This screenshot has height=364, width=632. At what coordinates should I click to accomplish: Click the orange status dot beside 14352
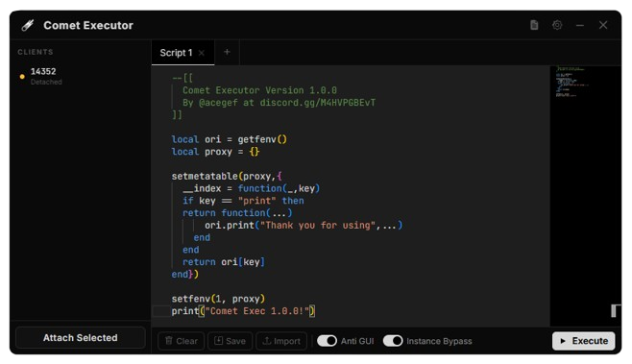(x=22, y=76)
